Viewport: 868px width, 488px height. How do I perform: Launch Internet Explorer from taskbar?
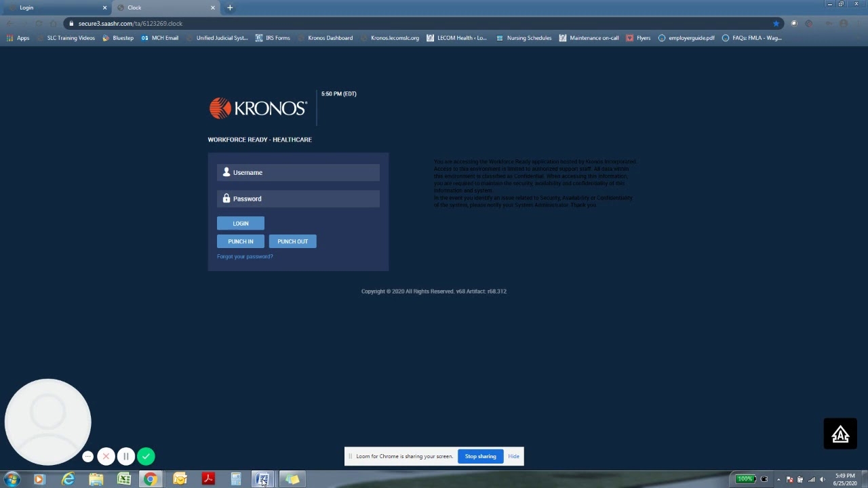[68, 479]
